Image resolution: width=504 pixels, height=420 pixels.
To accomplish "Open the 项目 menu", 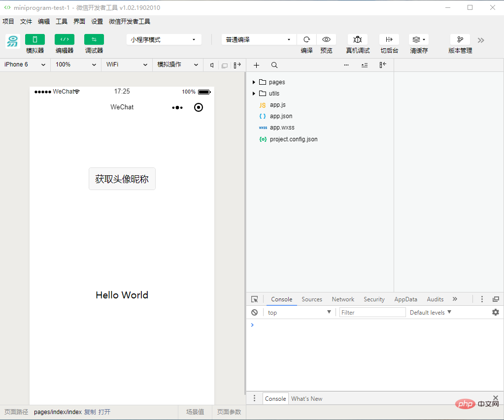I will point(8,22).
